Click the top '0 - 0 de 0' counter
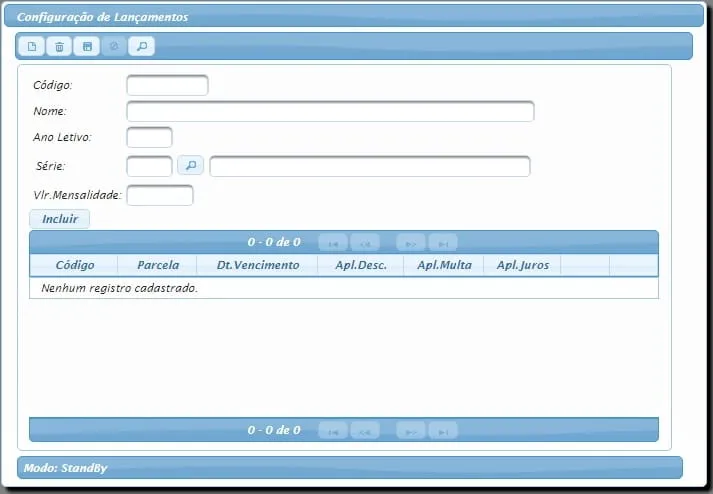 tap(274, 242)
